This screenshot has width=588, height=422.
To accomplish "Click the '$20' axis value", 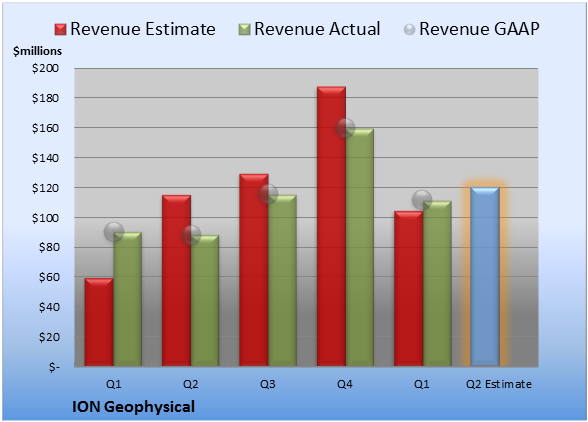I will [49, 337].
